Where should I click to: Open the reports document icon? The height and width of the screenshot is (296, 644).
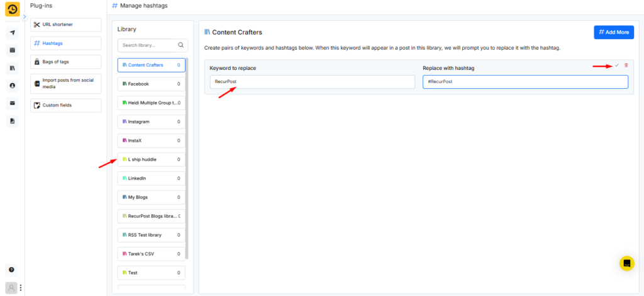(13, 121)
